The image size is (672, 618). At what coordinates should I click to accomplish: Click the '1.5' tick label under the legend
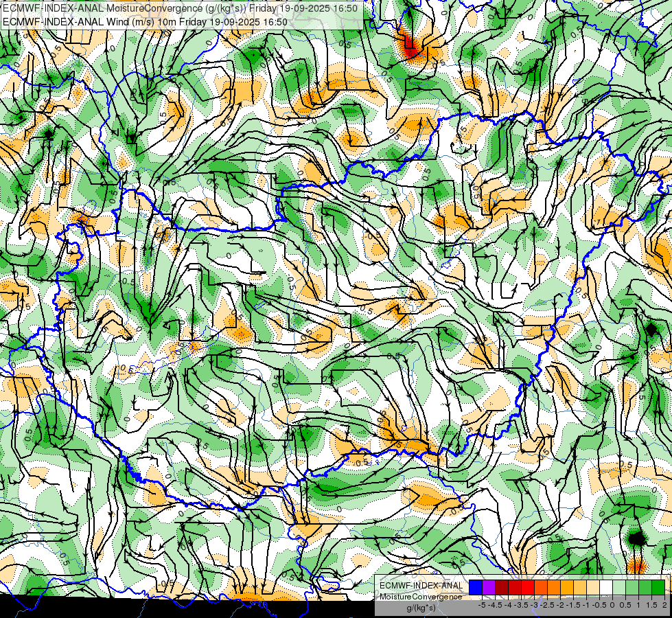pos(651,605)
